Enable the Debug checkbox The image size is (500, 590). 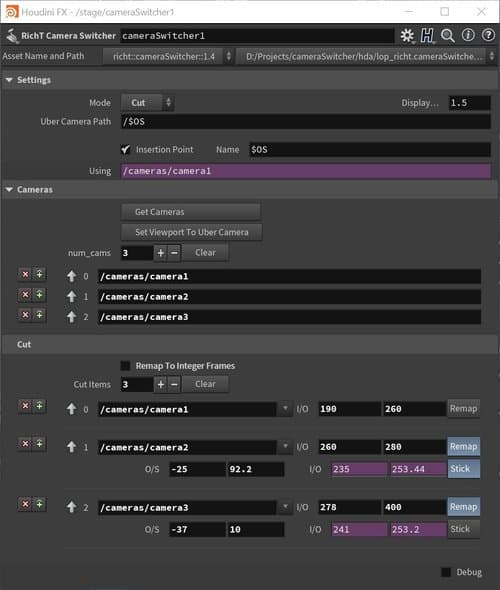(446, 572)
